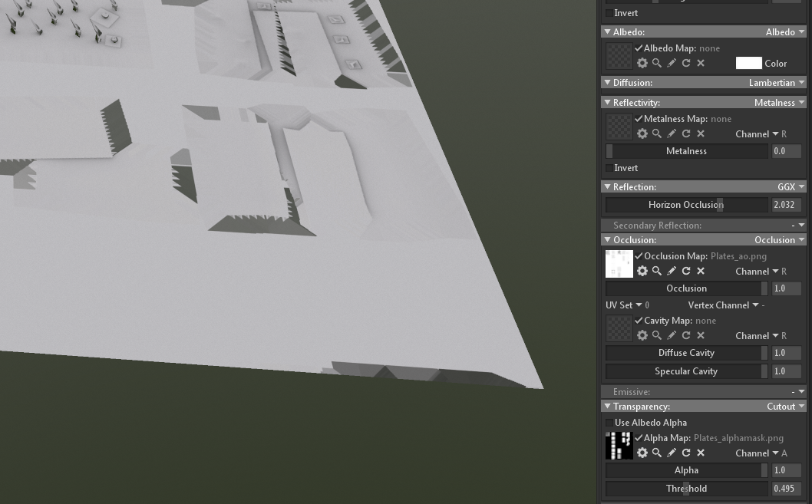Toggle the Albedo Map checkmark
The height and width of the screenshot is (504, 812).
click(639, 48)
